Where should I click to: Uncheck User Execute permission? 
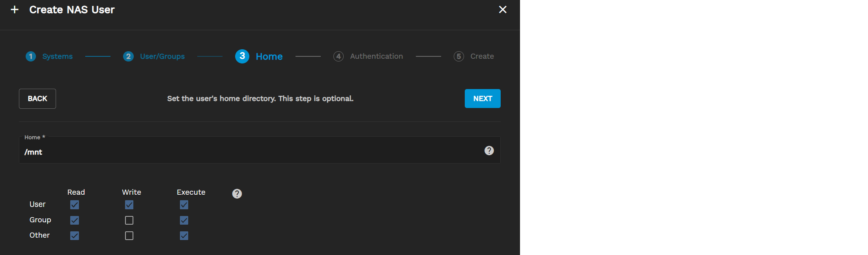point(184,205)
